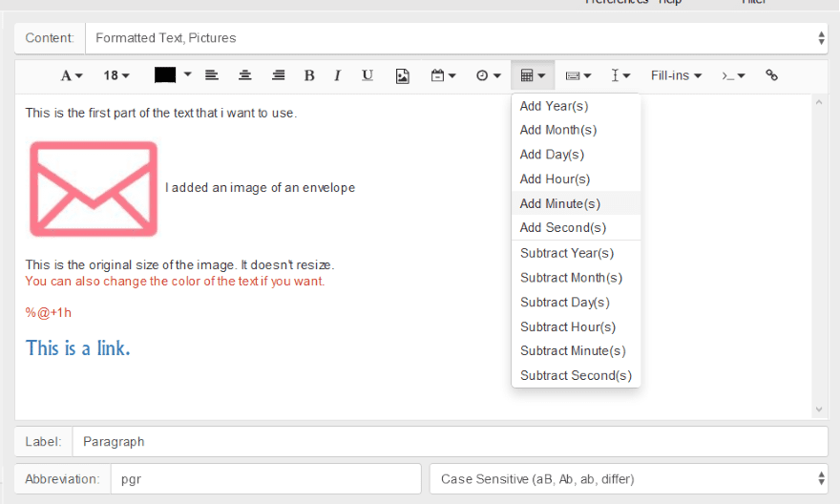Open the font size 18 dropdown
The width and height of the screenshot is (840, 504).
[116, 75]
